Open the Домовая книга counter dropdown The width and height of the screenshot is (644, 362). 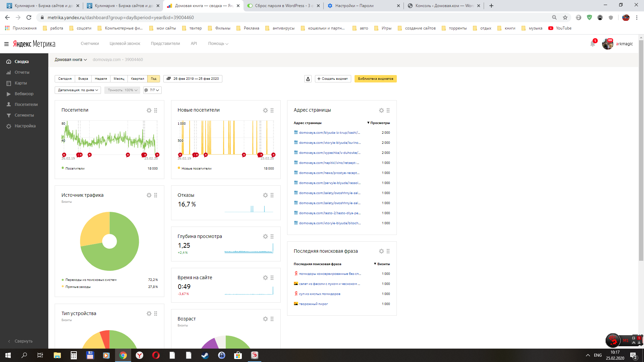coord(71,60)
